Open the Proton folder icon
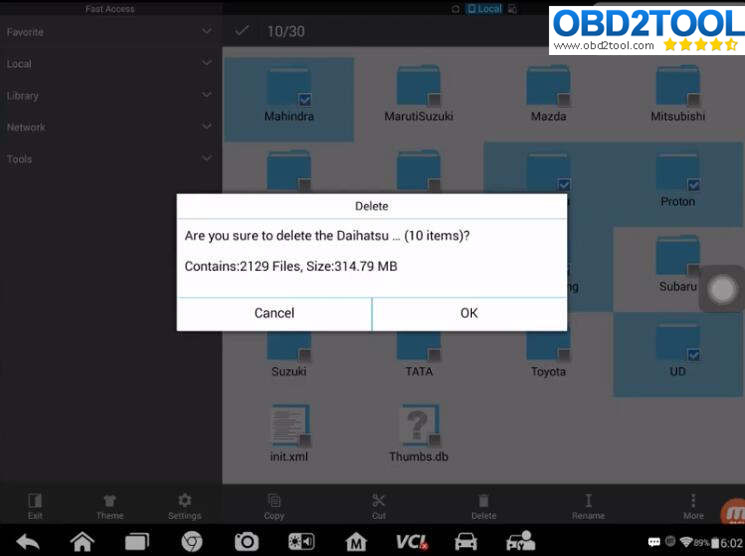Image resolution: width=745 pixels, height=556 pixels. (x=678, y=172)
